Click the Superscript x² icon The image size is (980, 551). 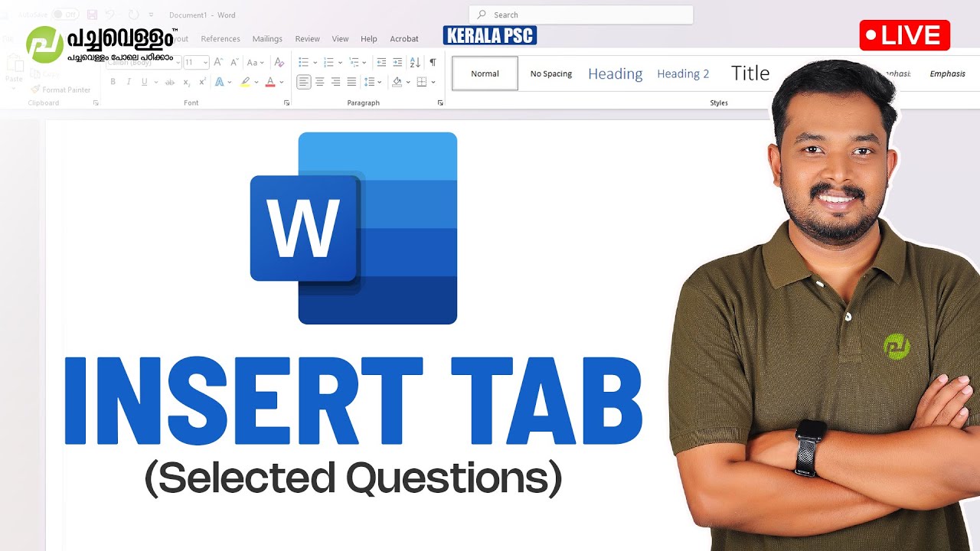tap(202, 82)
